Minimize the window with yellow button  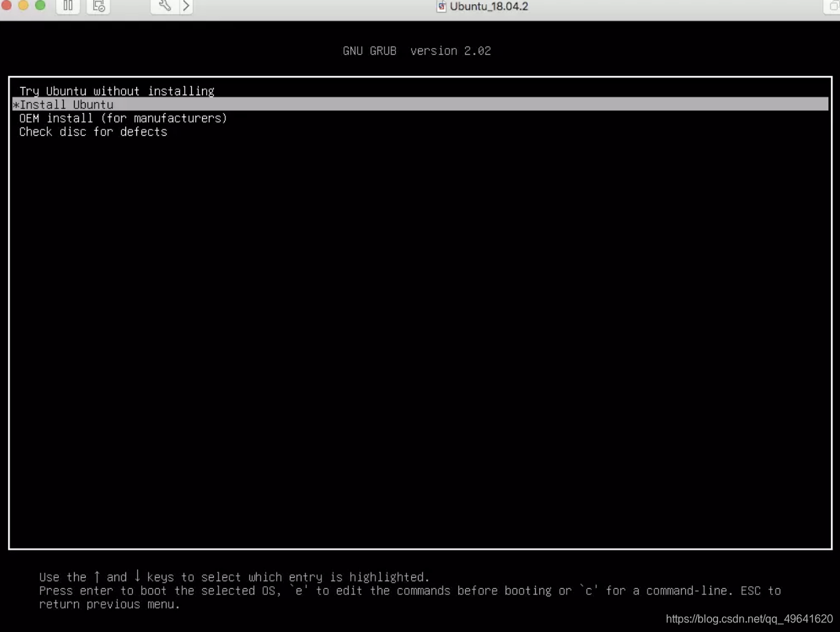[23, 5]
